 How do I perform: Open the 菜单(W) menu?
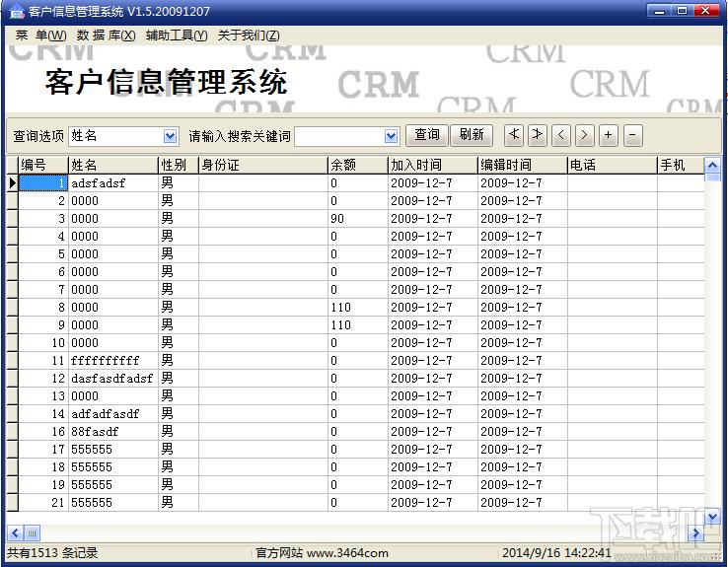[x=40, y=35]
